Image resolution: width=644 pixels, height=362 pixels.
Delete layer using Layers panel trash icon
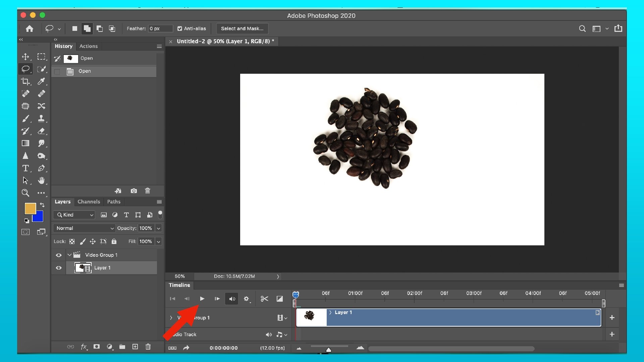point(148,347)
